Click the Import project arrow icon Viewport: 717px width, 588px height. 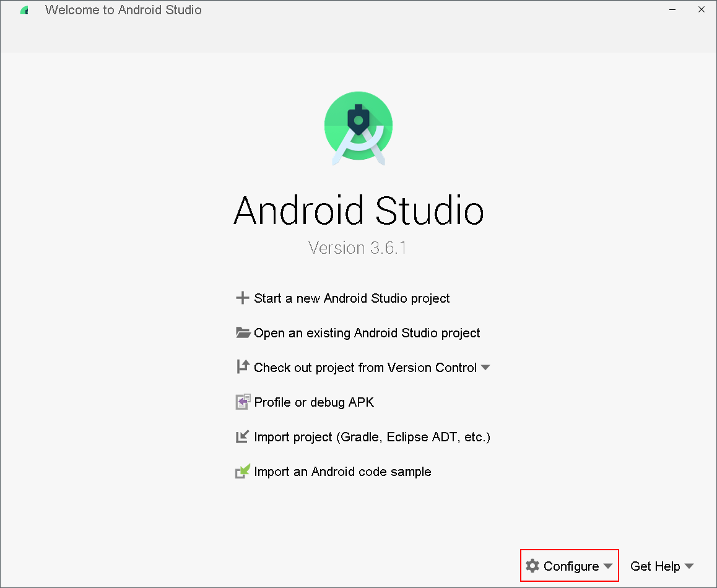242,437
